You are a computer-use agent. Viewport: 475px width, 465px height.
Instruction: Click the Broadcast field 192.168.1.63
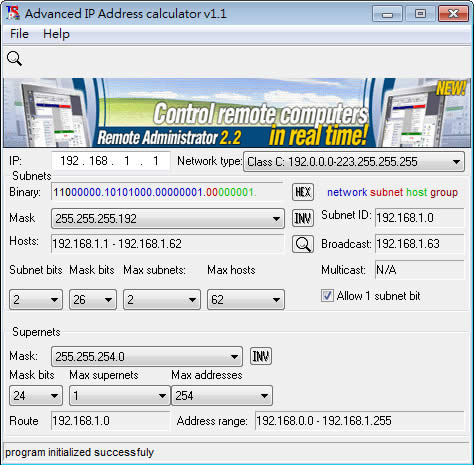click(420, 244)
